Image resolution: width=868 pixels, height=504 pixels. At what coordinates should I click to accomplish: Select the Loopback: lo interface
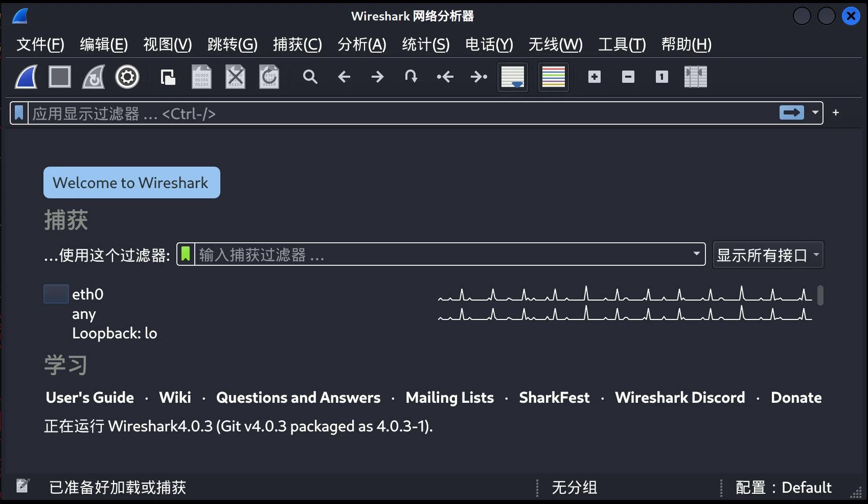[115, 333]
